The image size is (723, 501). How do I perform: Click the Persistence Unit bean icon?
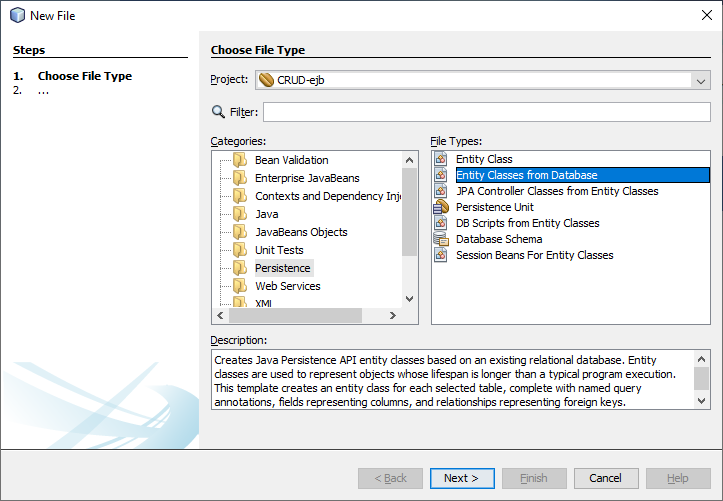(441, 207)
